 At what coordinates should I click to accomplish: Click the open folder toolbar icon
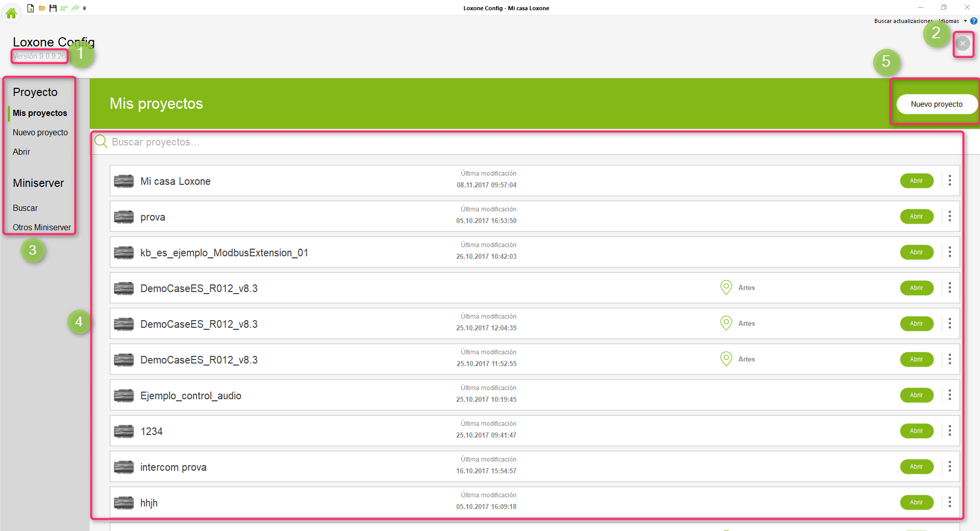tap(42, 8)
